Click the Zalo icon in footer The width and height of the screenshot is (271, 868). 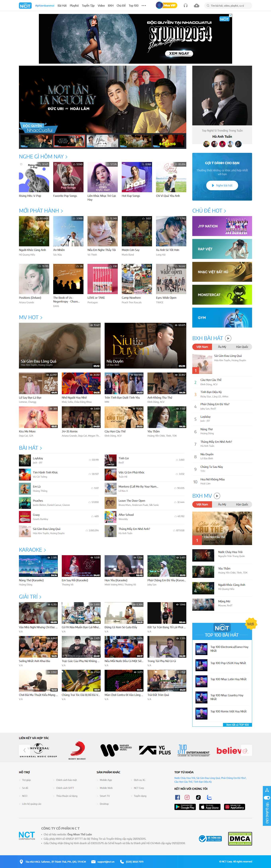(209, 797)
